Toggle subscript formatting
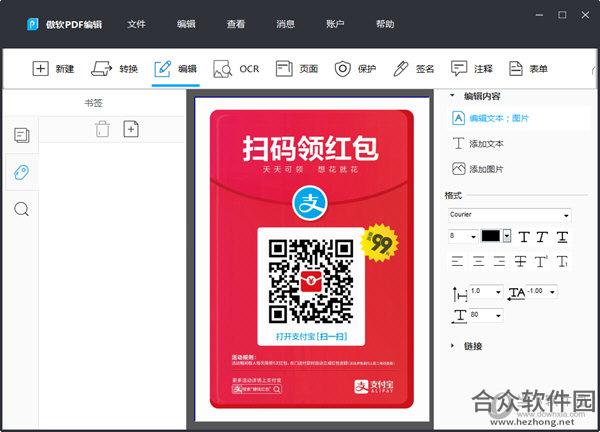Screen dimensions: 600x432 click(x=562, y=262)
